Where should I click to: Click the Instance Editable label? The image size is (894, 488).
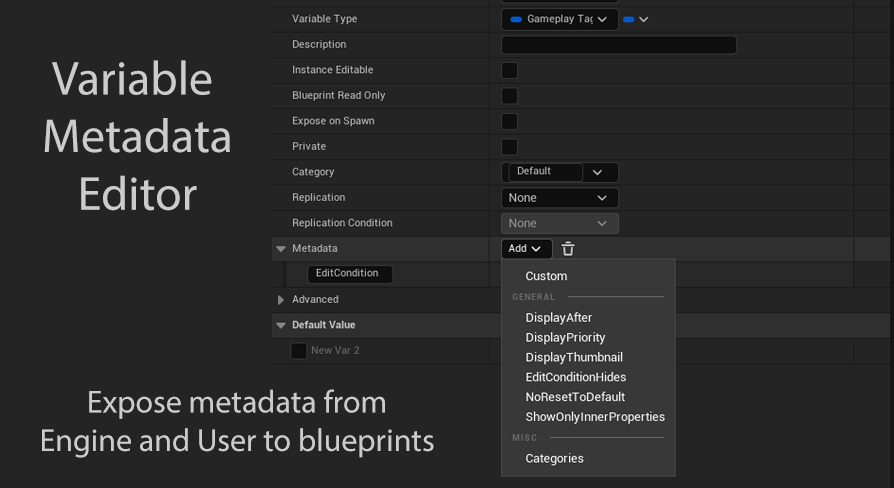[x=332, y=70]
